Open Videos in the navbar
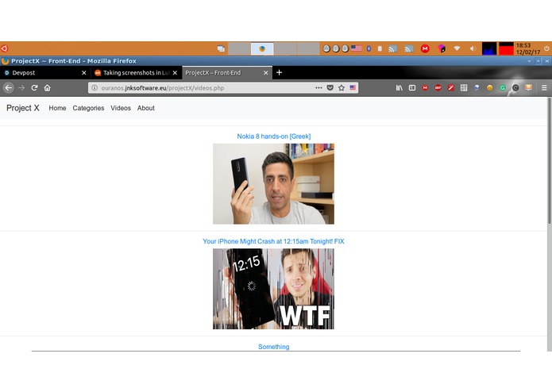 tap(121, 108)
